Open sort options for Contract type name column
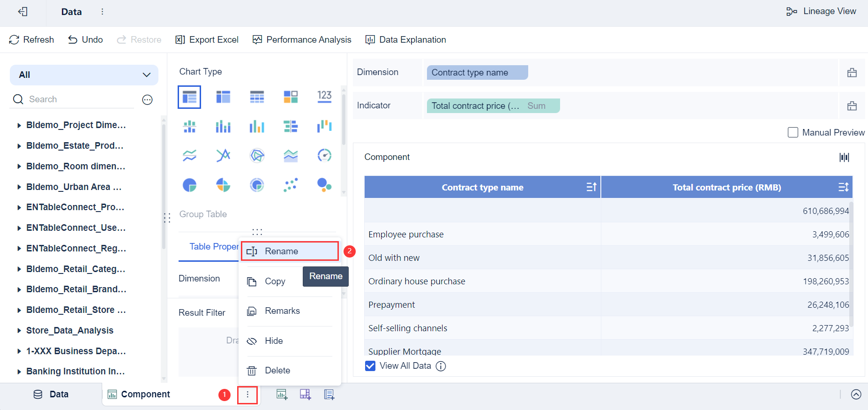The image size is (868, 410). 591,187
